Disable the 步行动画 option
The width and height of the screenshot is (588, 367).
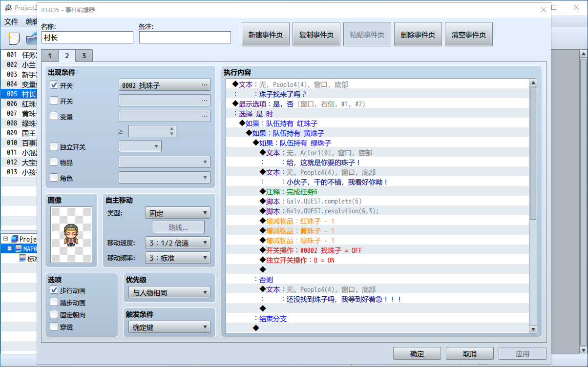54,290
